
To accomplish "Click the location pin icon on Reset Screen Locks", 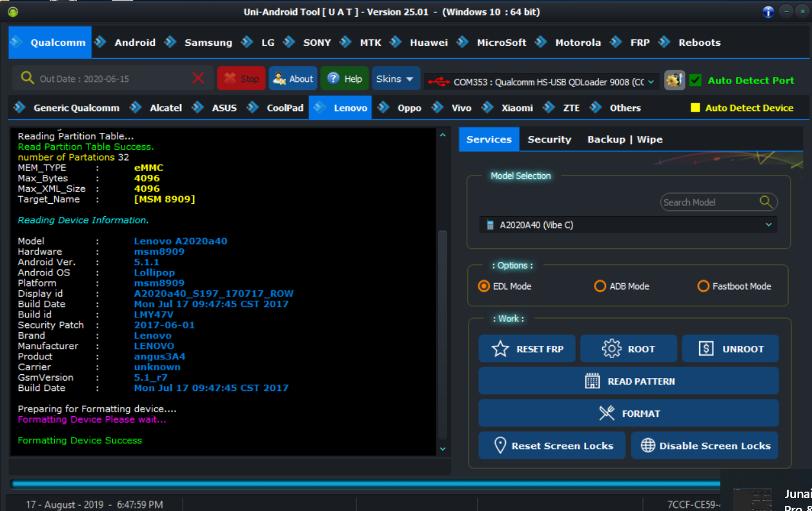I will pos(500,445).
